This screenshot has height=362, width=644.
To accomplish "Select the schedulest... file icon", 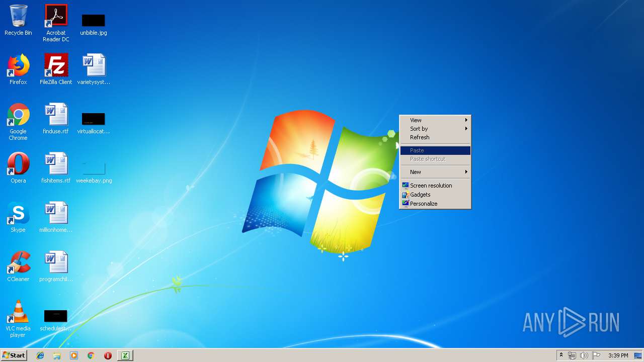I will pos(56,320).
